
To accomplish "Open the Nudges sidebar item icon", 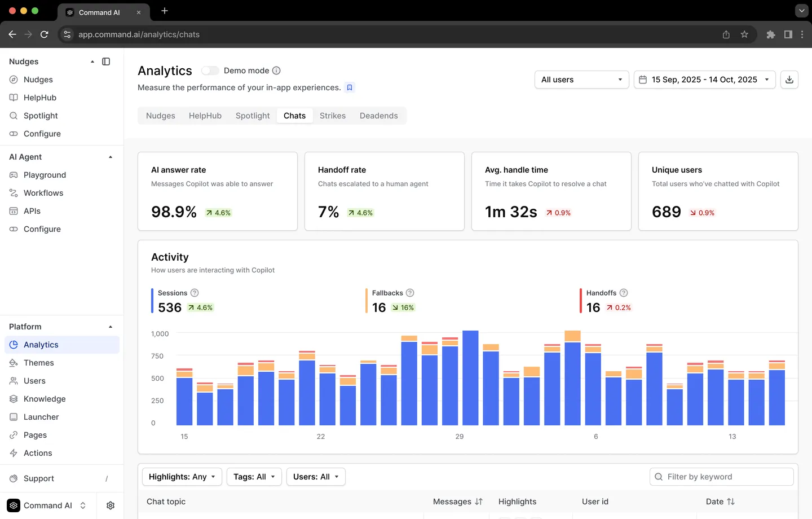I will pyautogui.click(x=14, y=80).
